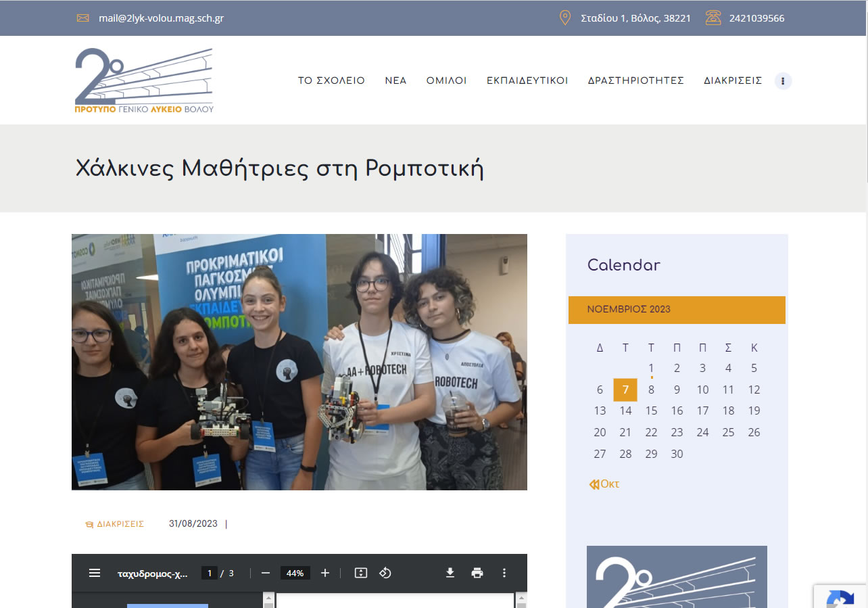Click the location pin icon
This screenshot has height=608, width=868.
(565, 18)
